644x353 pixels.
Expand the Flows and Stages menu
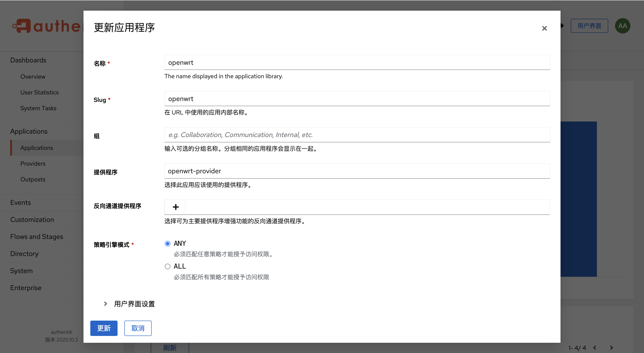pyautogui.click(x=37, y=237)
